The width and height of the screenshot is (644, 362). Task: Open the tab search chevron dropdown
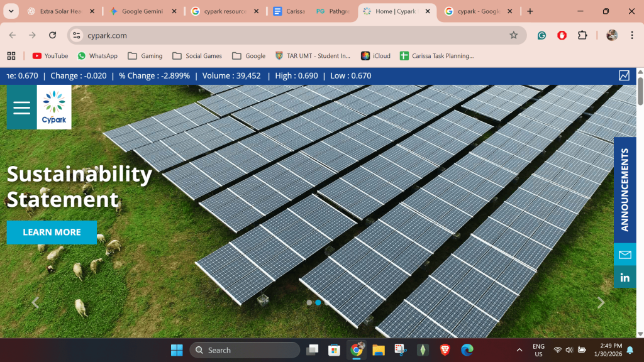pos(11,11)
